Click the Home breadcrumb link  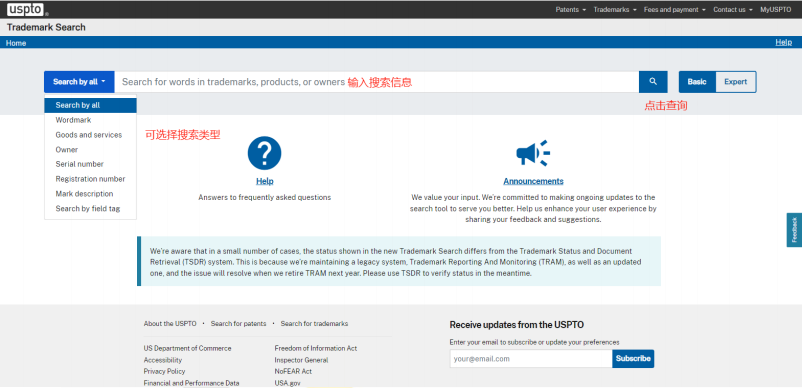pyautogui.click(x=16, y=43)
